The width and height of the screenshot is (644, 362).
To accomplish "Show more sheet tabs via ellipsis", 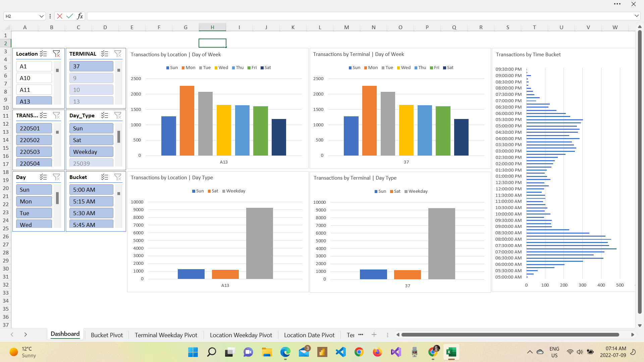I will 361,335.
